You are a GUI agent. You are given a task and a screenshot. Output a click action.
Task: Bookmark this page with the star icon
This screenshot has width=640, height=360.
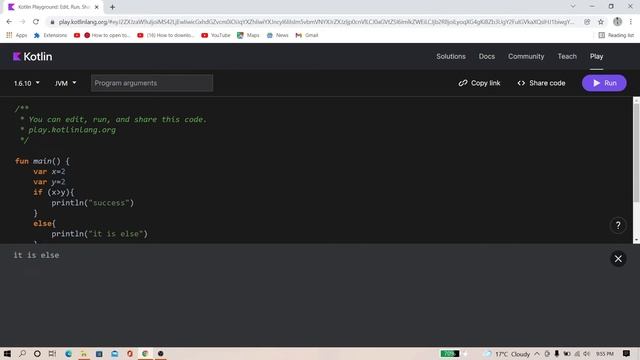pyautogui.click(x=600, y=22)
